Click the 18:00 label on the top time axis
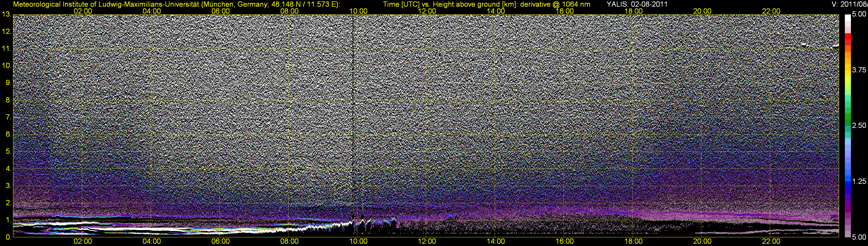The image size is (868, 246). [633, 11]
